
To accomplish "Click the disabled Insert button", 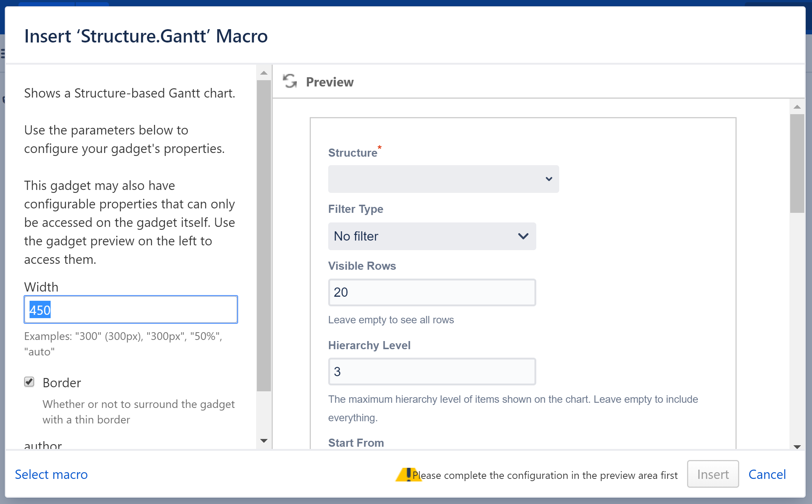I will (x=713, y=474).
